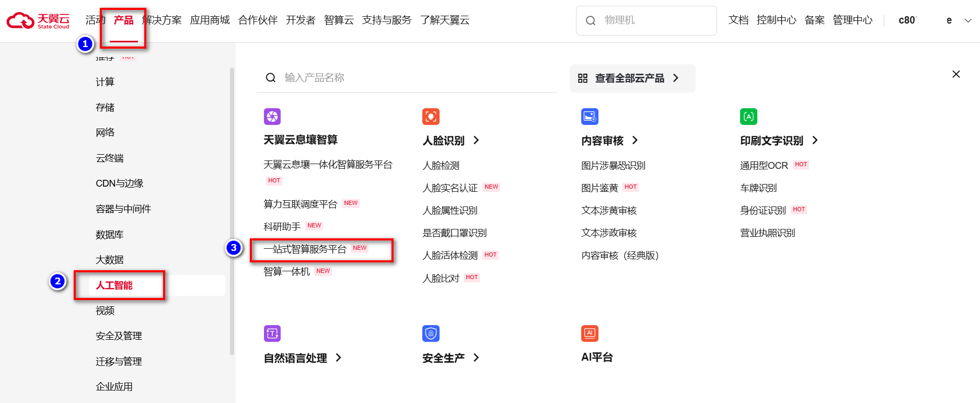Select the 数据库 category
Viewport: 980px width, 403px height.
click(x=110, y=235)
